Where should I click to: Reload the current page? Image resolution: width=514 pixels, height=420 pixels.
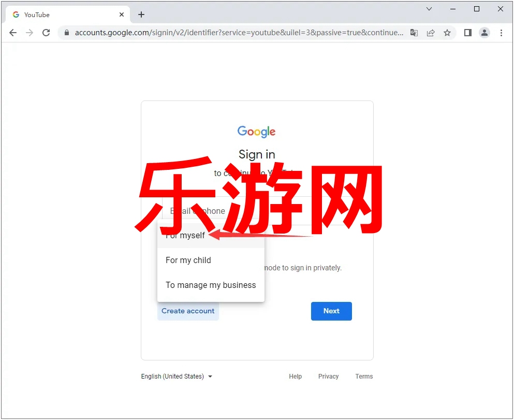(46, 33)
